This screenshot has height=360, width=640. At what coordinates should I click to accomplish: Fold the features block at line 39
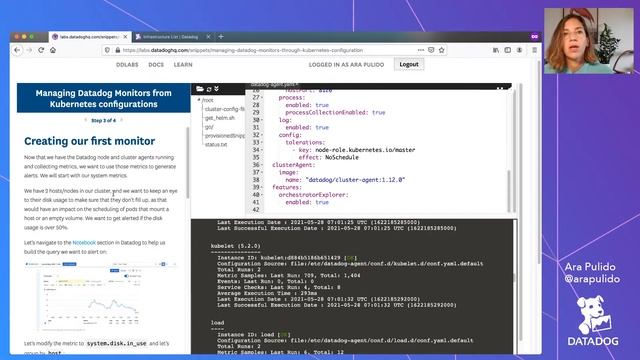pos(262,187)
